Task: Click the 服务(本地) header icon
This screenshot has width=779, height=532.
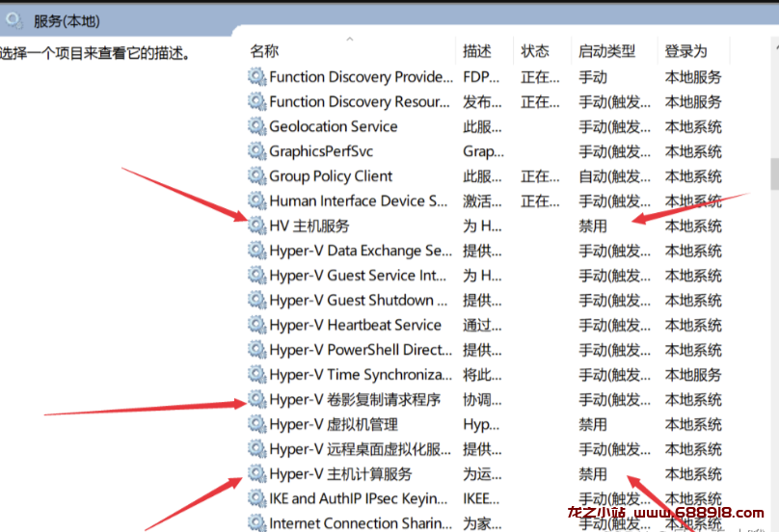Action: [x=13, y=21]
